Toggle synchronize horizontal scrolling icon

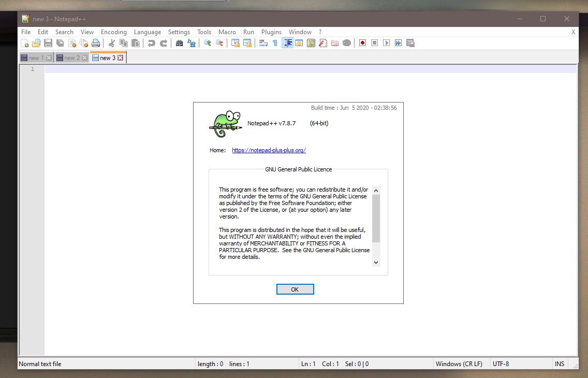[247, 43]
